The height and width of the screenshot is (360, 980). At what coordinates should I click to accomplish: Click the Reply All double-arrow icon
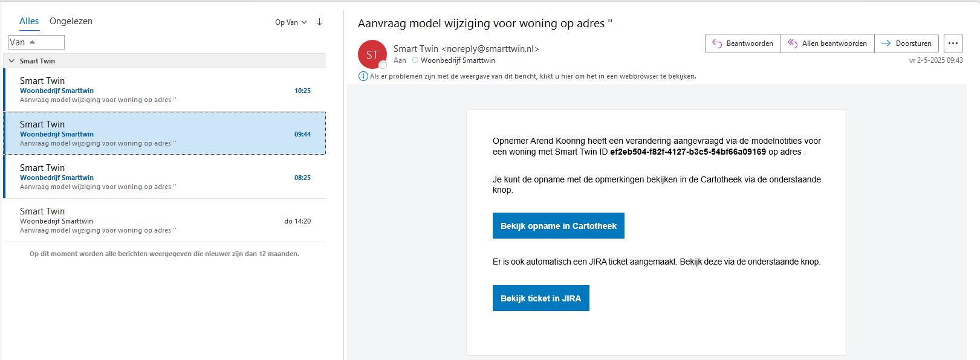coord(793,43)
